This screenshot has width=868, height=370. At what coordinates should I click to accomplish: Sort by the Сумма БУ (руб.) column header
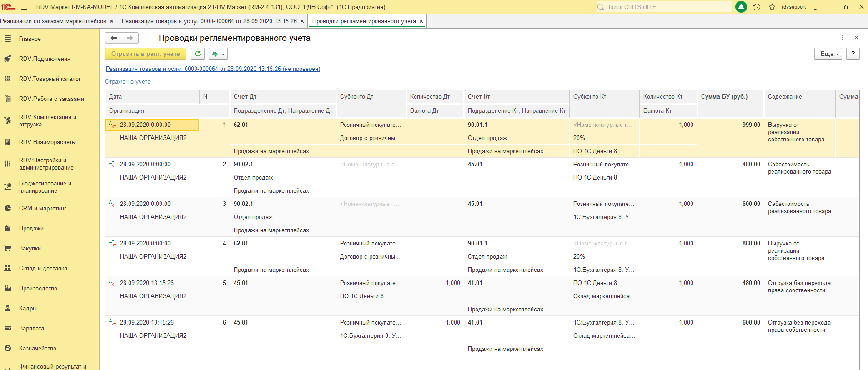724,96
